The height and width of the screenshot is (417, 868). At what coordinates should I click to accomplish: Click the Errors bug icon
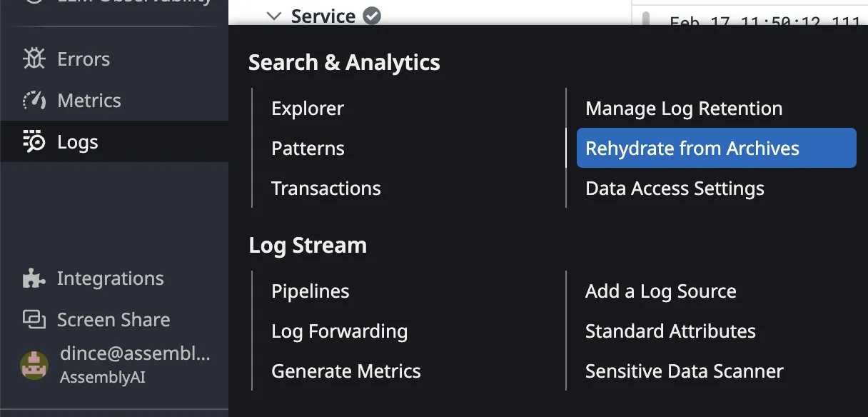point(34,59)
